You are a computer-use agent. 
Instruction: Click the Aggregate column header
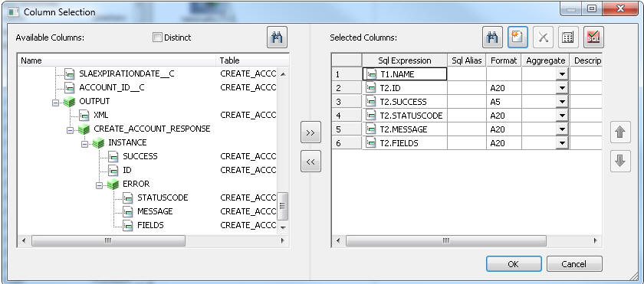coord(546,60)
